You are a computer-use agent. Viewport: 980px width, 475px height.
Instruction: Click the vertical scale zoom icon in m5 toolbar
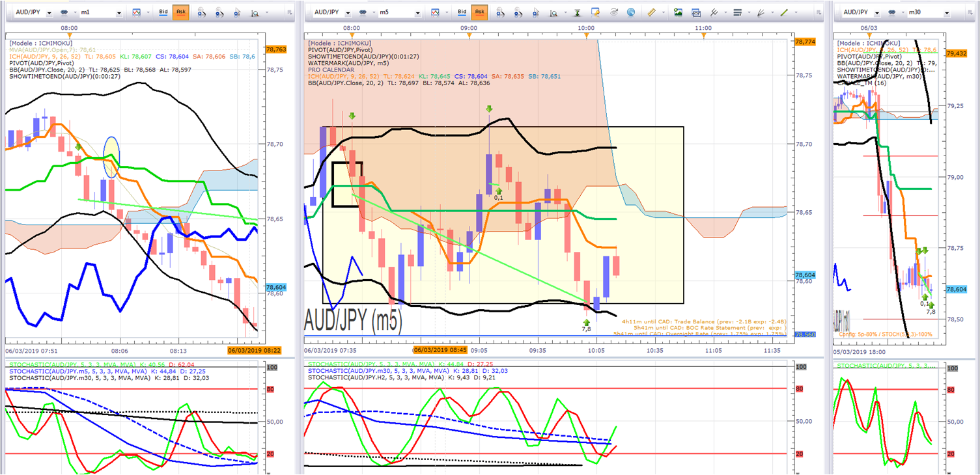coord(553,12)
